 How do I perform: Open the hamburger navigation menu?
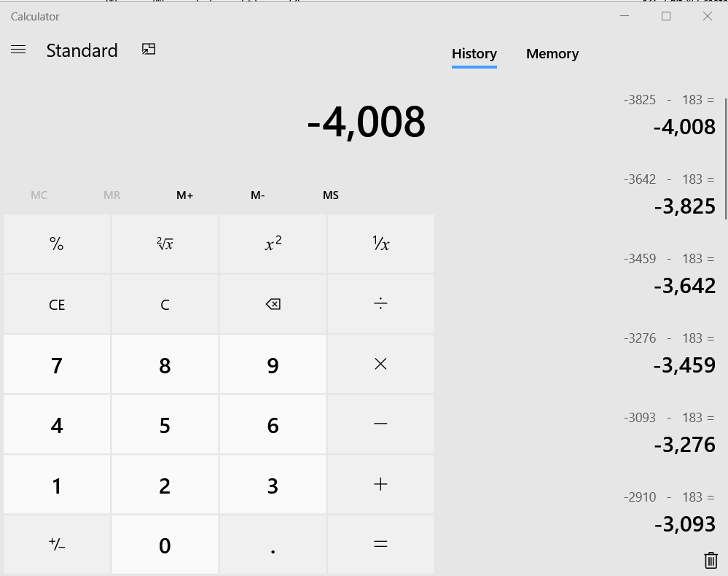click(18, 50)
